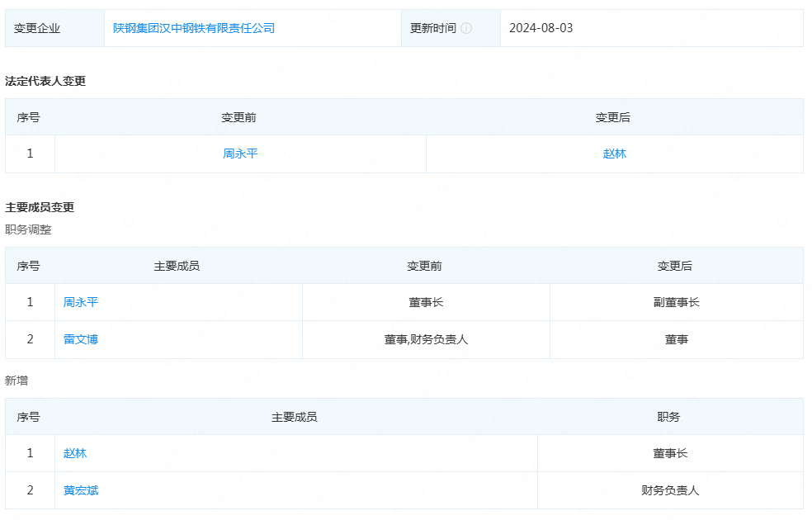Viewport: 812px width, 520px height.
Task: Click the 职务调整 subsection label
Action: click(28, 229)
